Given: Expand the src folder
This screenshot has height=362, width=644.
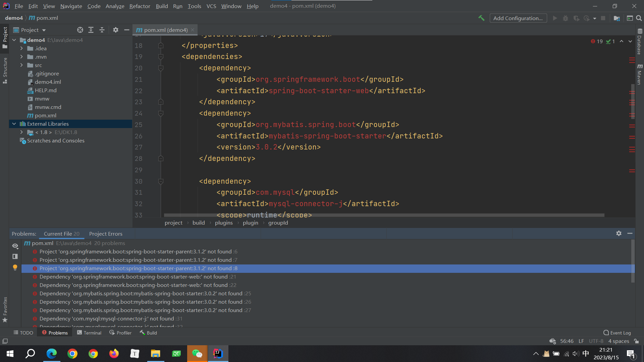Looking at the screenshot, I should (x=21, y=65).
